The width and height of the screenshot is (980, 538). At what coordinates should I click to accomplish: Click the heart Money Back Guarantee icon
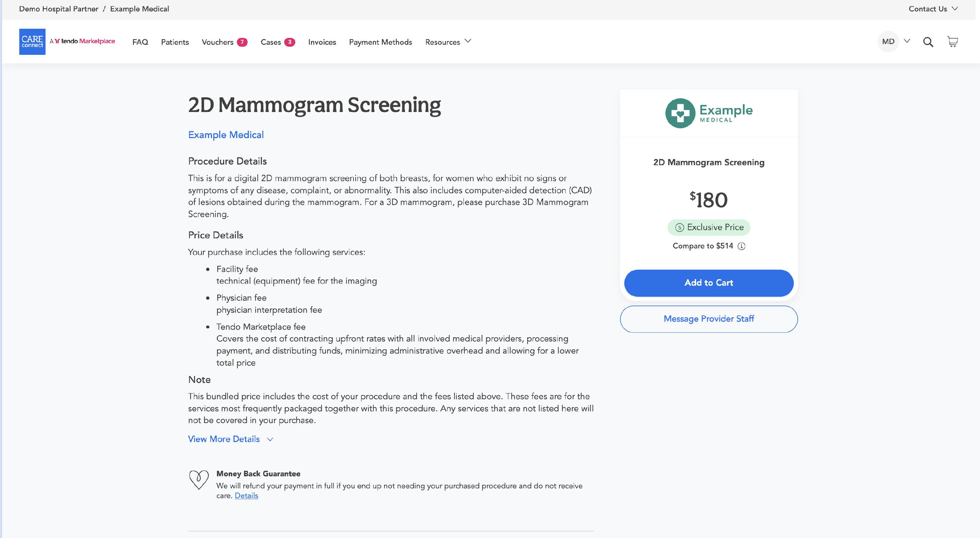[199, 480]
